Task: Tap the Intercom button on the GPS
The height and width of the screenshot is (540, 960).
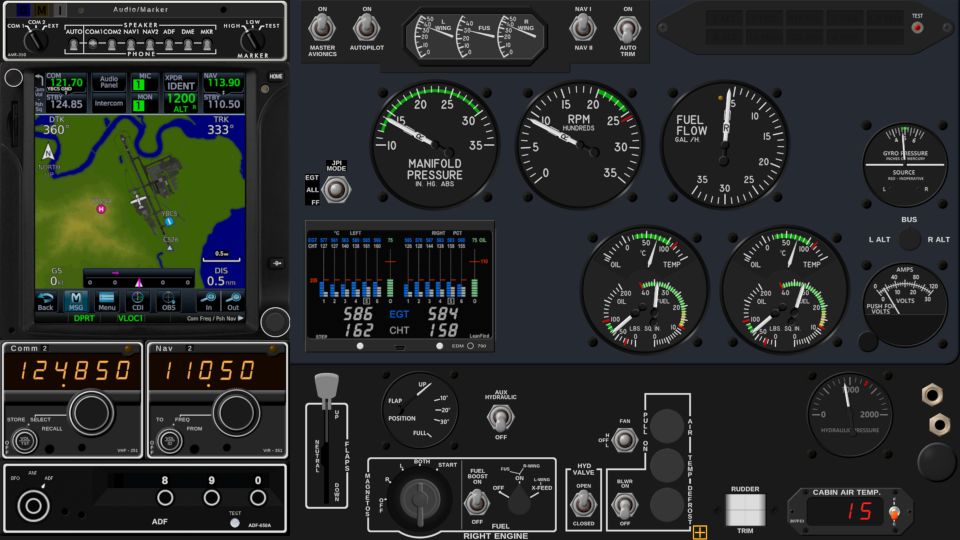Action: [108, 103]
